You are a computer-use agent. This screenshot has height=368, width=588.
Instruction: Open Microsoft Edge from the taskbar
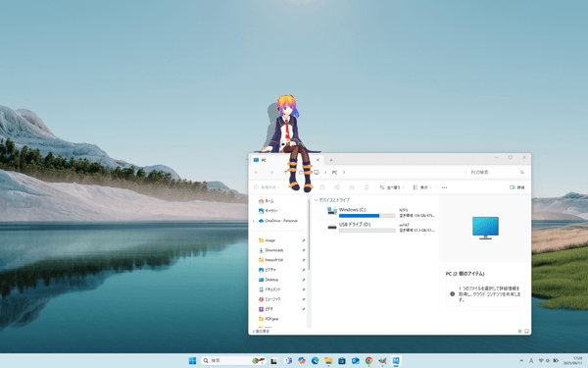315,361
